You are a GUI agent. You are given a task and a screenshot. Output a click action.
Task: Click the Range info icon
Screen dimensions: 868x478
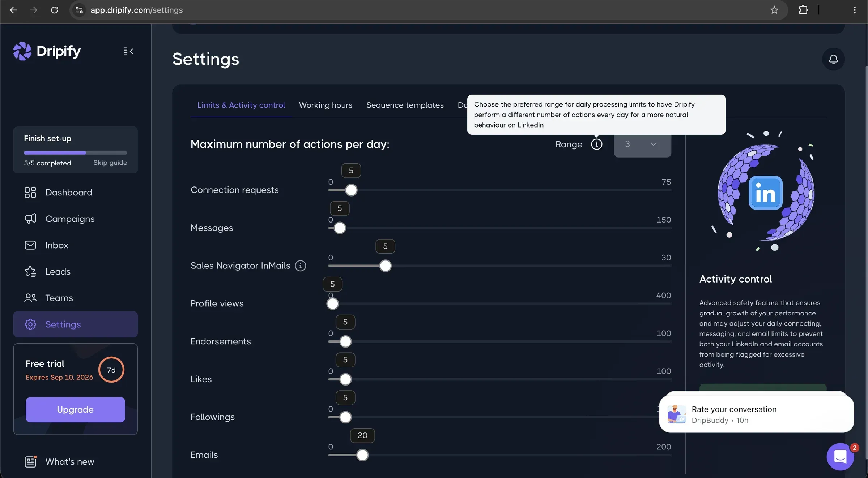pyautogui.click(x=596, y=144)
